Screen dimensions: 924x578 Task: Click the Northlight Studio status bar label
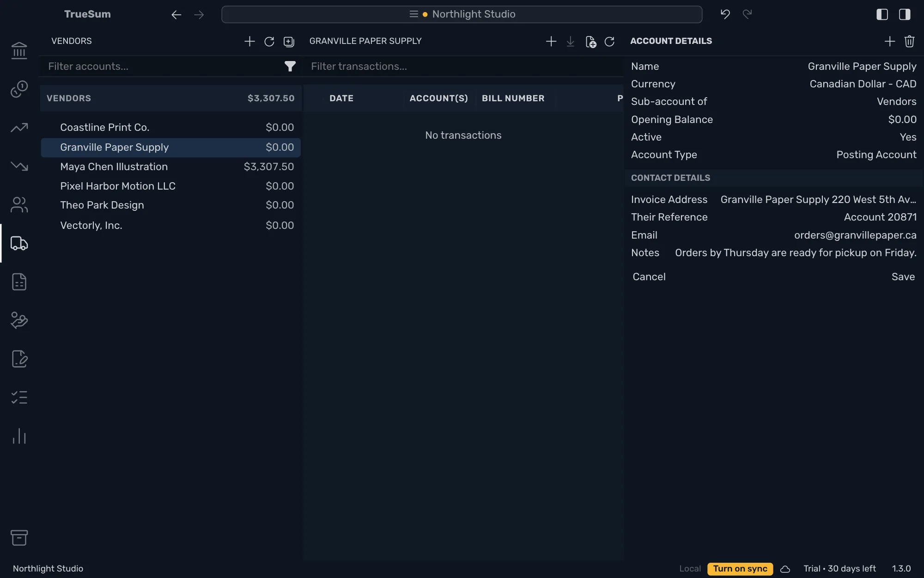coord(48,569)
